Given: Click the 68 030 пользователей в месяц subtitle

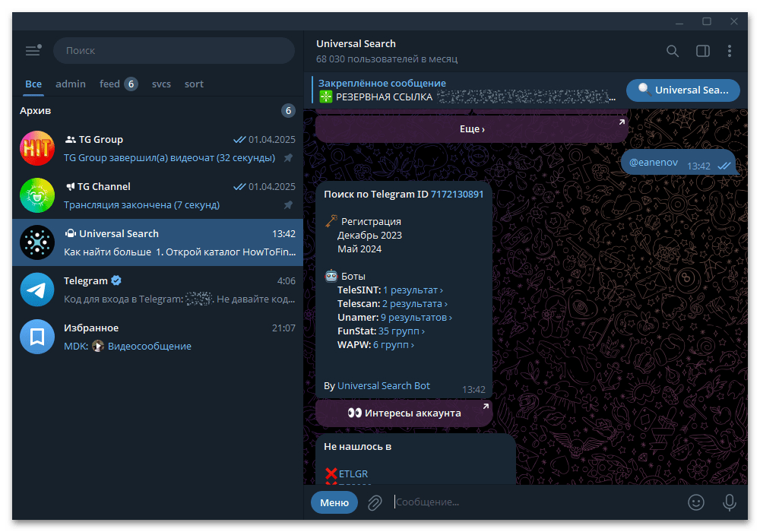Looking at the screenshot, I should 387,59.
